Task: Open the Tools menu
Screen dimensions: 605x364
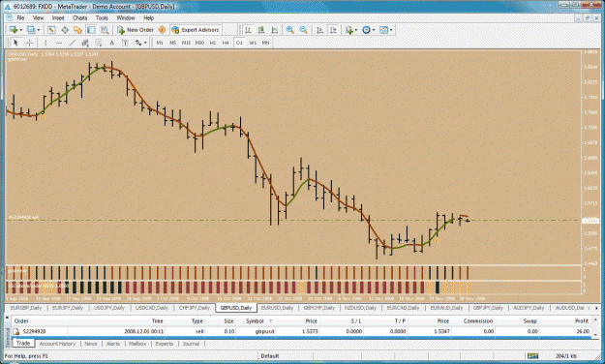Action: (x=102, y=17)
